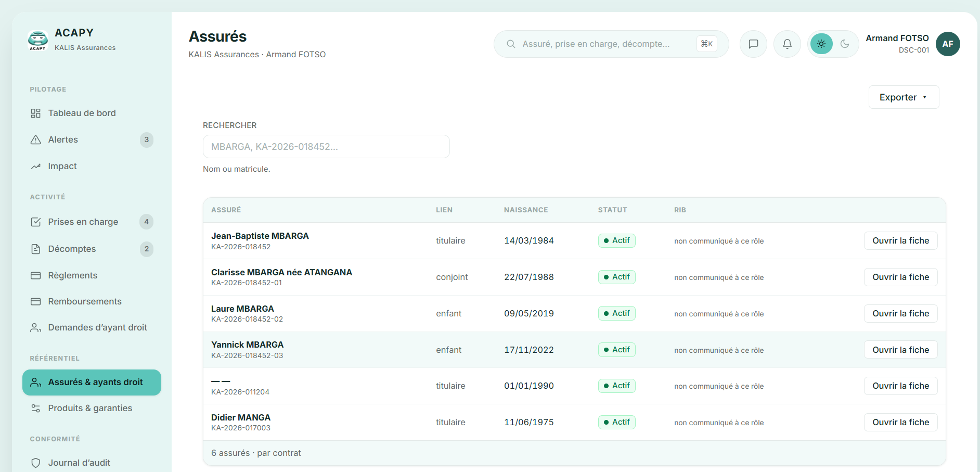Click the Prises en charge count badge 4
The height and width of the screenshot is (472, 980).
(x=147, y=222)
